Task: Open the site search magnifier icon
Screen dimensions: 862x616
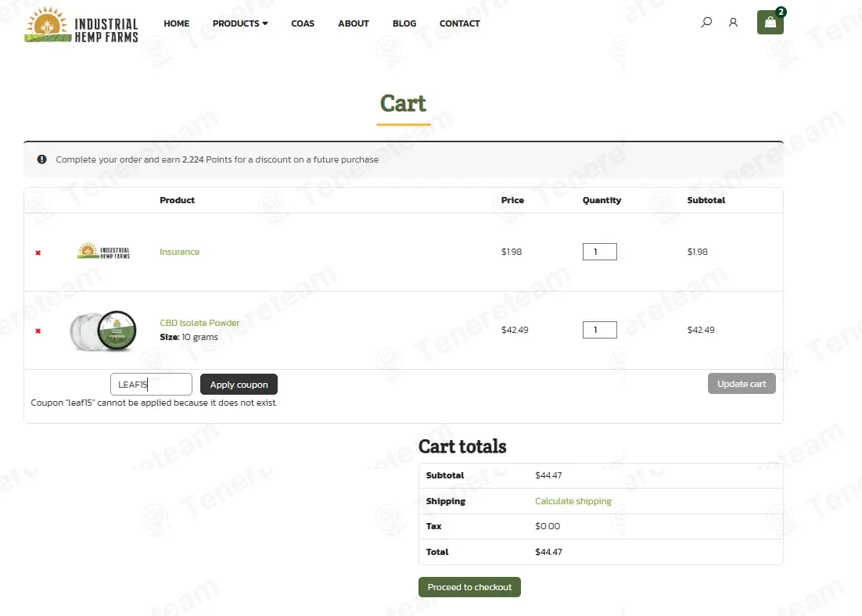Action: 706,23
